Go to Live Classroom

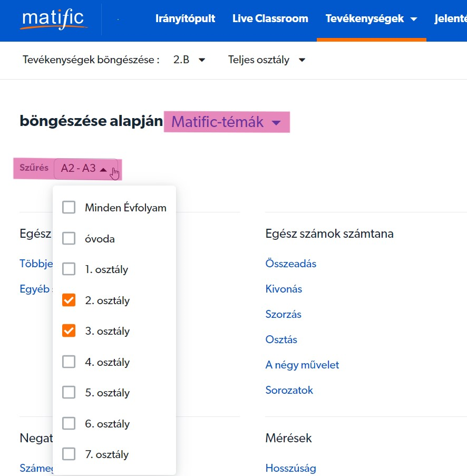(270, 18)
